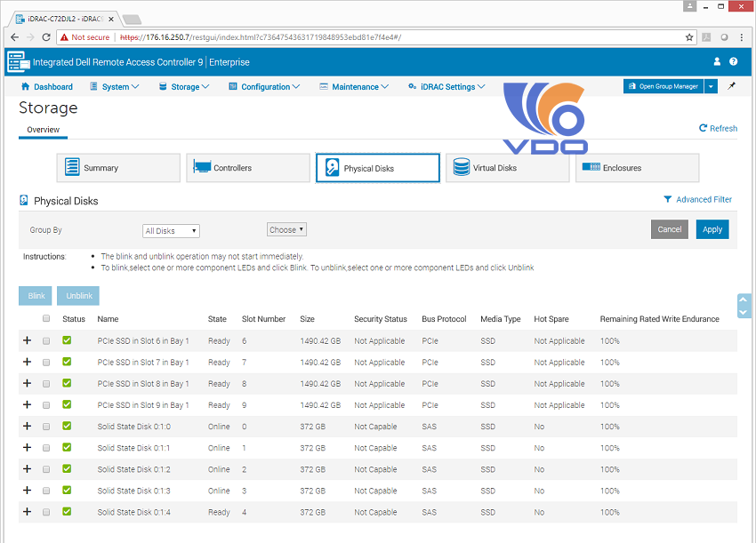Click the Chrome profile icon in title bar

690,6
